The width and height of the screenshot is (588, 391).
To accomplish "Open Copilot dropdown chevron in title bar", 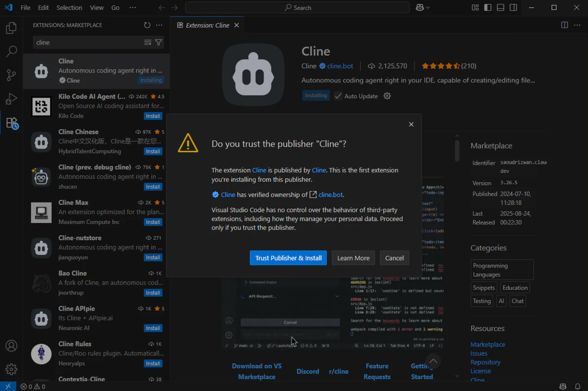I will [x=428, y=7].
